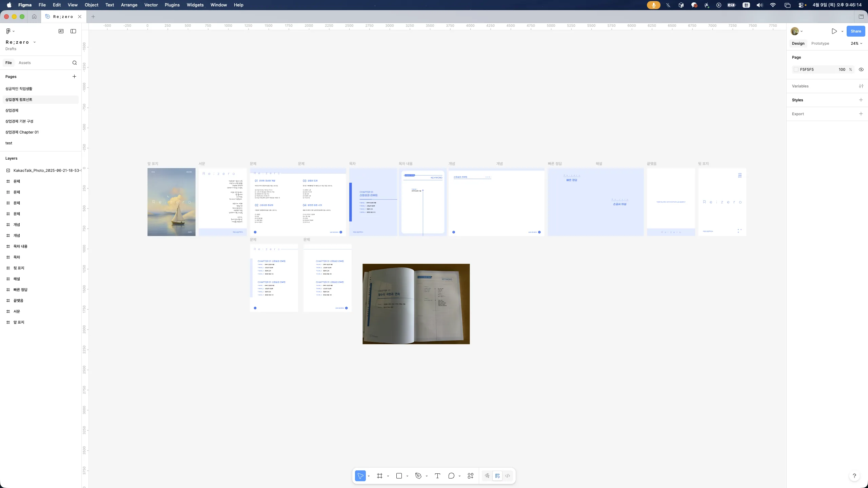Open the Plugins menu in menu bar

tap(172, 5)
